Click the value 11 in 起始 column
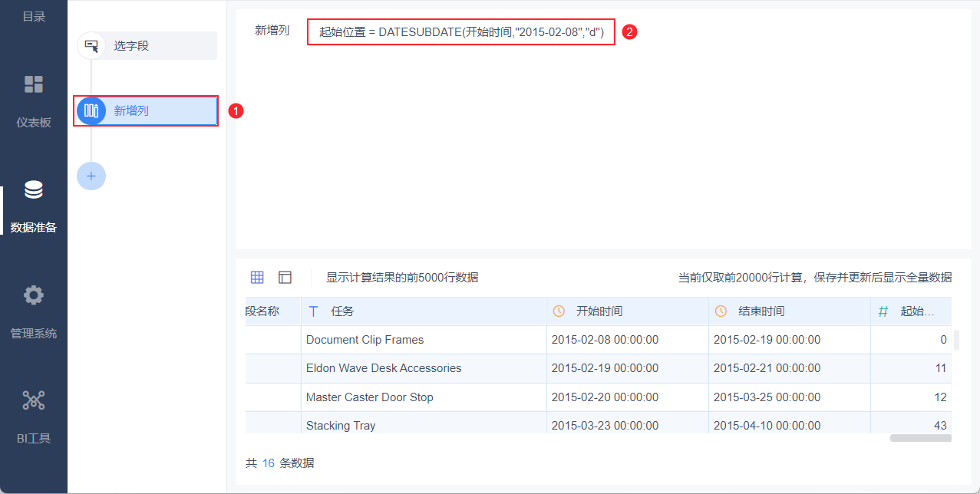 (911, 368)
